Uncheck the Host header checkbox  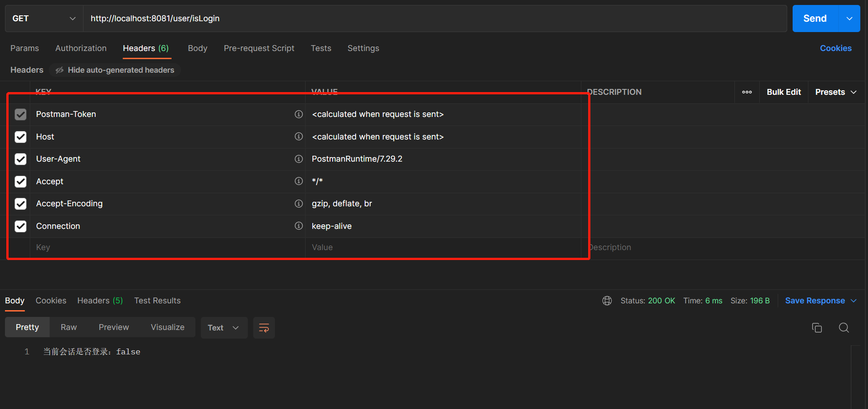(x=21, y=137)
